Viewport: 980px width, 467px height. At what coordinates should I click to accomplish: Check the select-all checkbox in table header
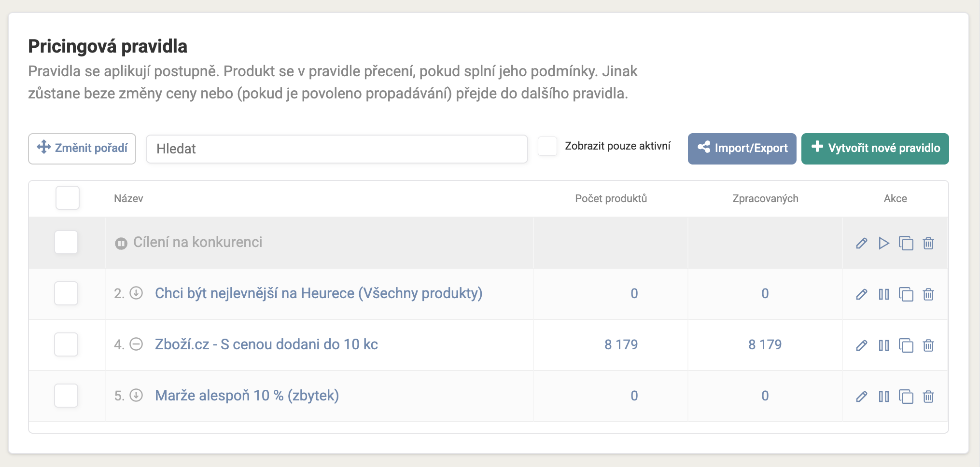(67, 198)
